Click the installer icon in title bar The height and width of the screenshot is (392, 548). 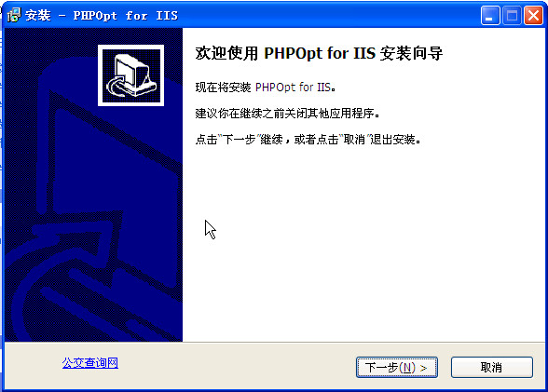pos(14,15)
